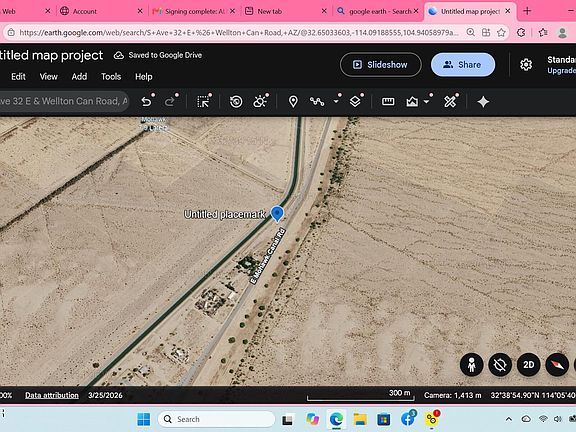Activate the area selection tool
The width and height of the screenshot is (576, 432).
pos(203,101)
